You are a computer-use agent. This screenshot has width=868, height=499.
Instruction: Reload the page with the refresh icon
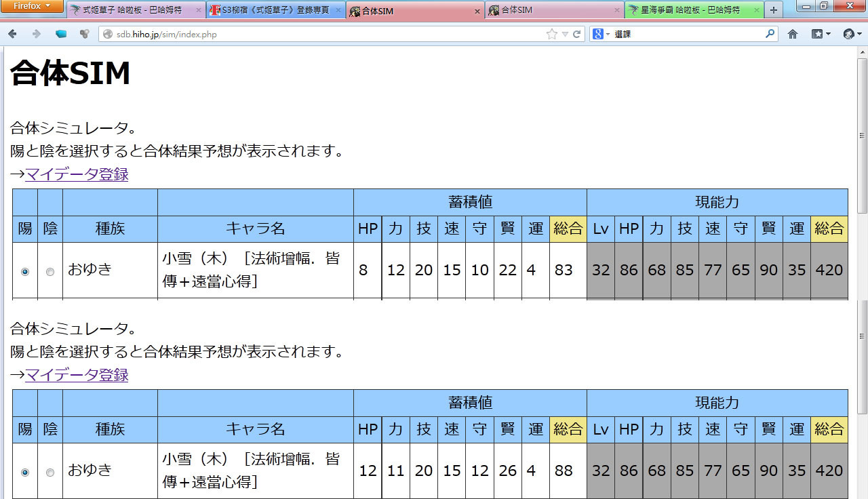pyautogui.click(x=577, y=34)
